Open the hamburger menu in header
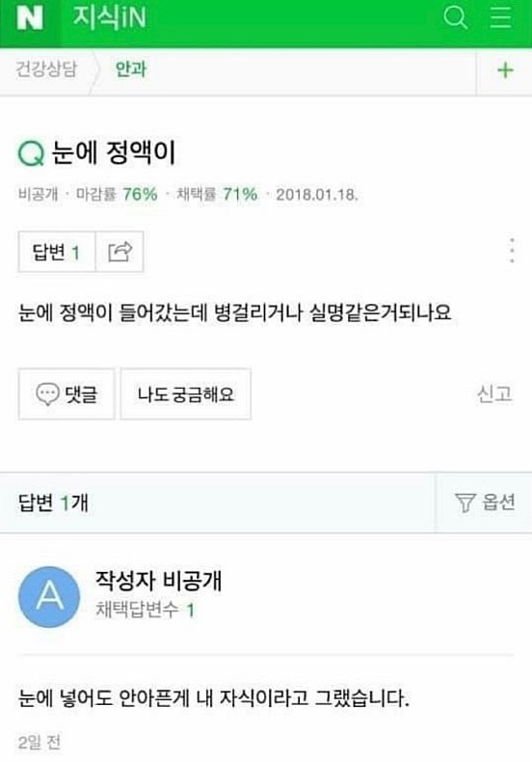 point(500,18)
